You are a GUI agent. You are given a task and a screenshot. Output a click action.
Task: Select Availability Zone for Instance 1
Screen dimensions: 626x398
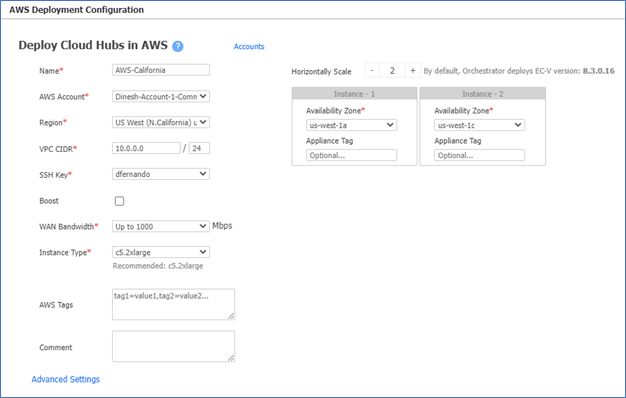click(x=351, y=125)
